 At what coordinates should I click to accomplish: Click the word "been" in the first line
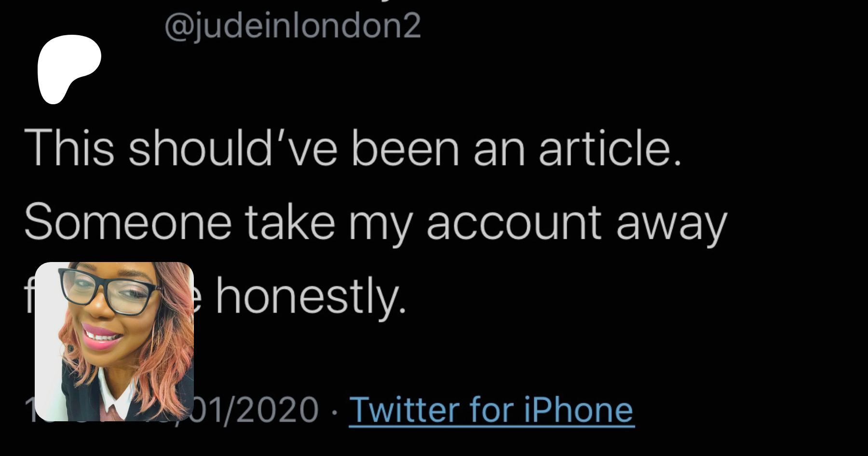point(405,149)
